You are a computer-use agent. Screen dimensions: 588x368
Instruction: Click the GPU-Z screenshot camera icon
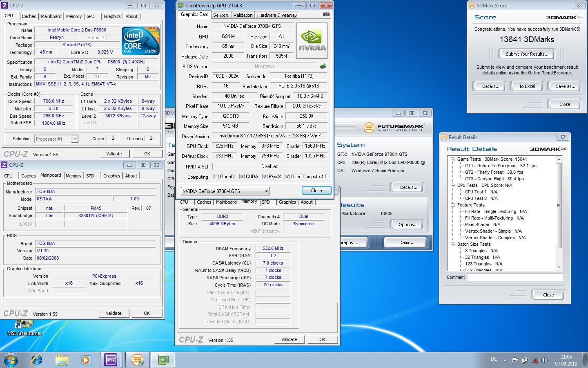pos(326,14)
